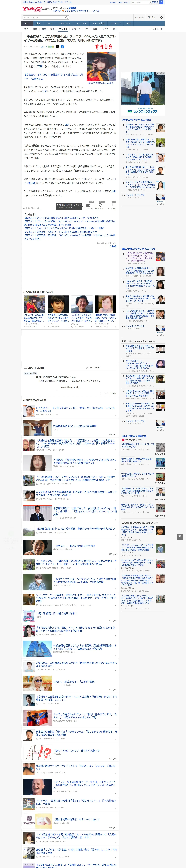This screenshot has height=868, width=186.
Task: Click the keyword search magnifier icon
Action: click(66, 18)
